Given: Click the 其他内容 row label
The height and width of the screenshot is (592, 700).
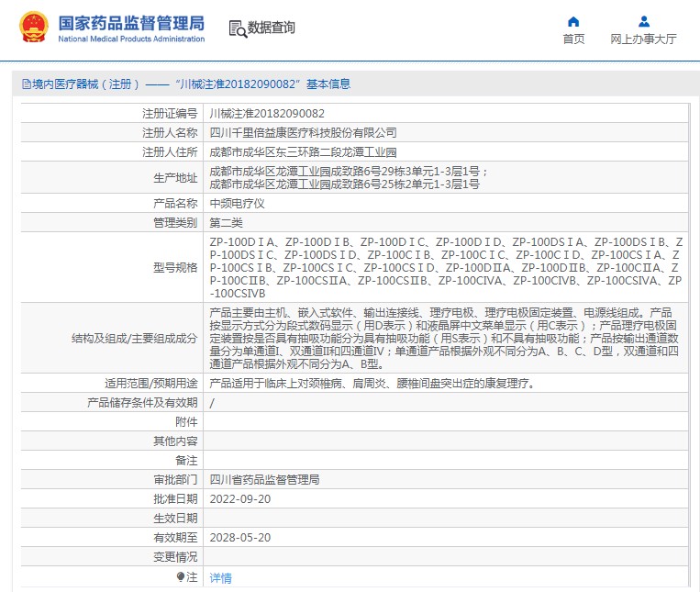Looking at the screenshot, I should pyautogui.click(x=175, y=441).
